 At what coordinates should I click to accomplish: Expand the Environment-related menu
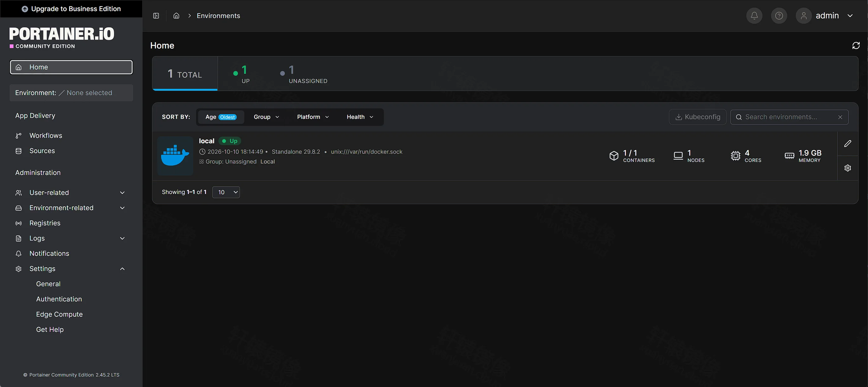click(x=71, y=208)
